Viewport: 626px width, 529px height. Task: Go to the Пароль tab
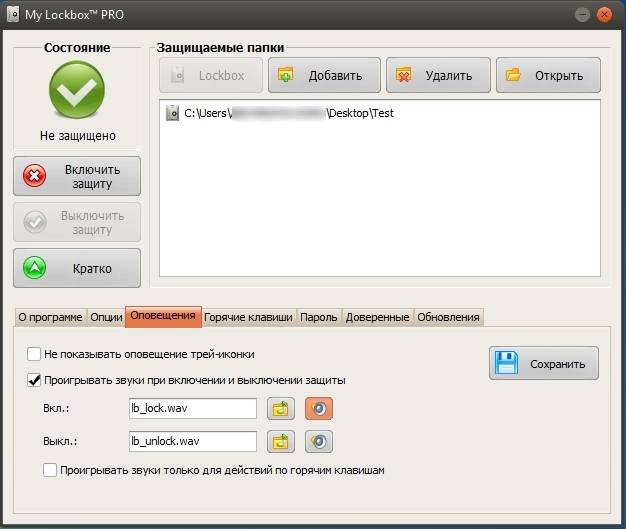pyautogui.click(x=319, y=317)
